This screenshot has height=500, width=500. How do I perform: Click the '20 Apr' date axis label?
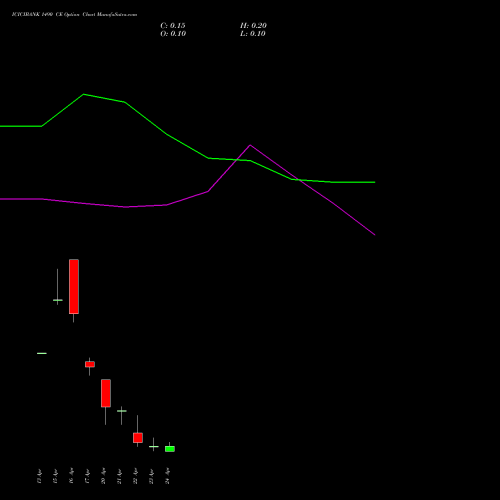pyautogui.click(x=103, y=476)
